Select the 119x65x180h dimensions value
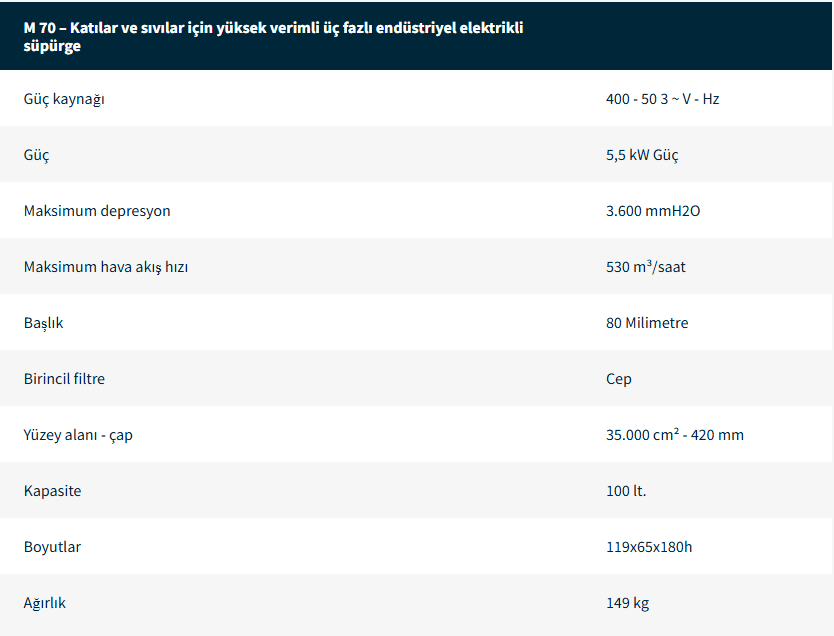Screen dimensions: 834x636 click(x=649, y=547)
